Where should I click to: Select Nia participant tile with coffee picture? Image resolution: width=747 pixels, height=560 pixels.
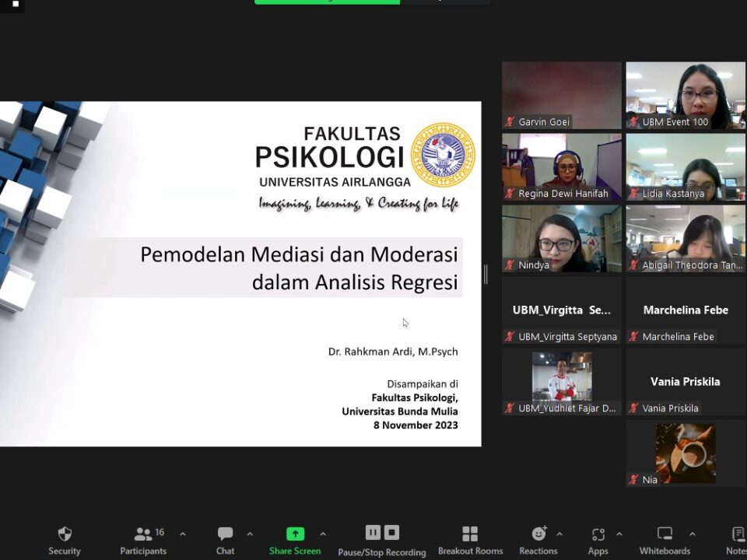tap(686, 453)
